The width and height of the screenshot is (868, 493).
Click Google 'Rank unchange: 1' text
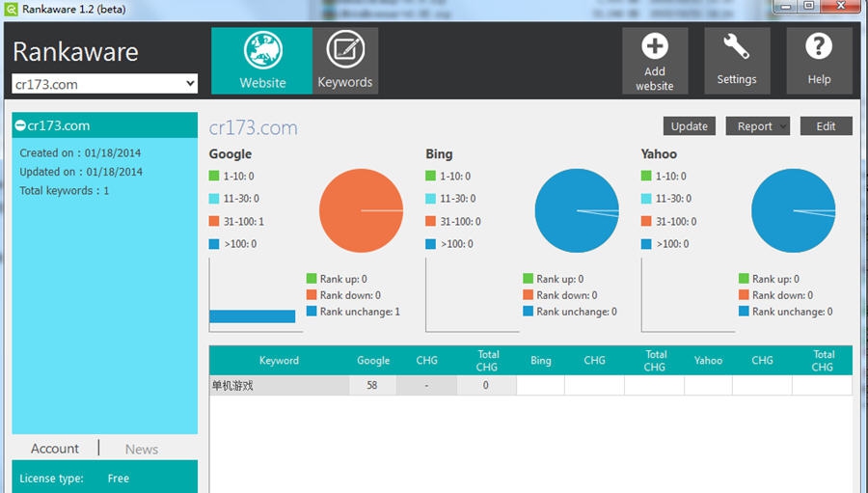point(360,312)
